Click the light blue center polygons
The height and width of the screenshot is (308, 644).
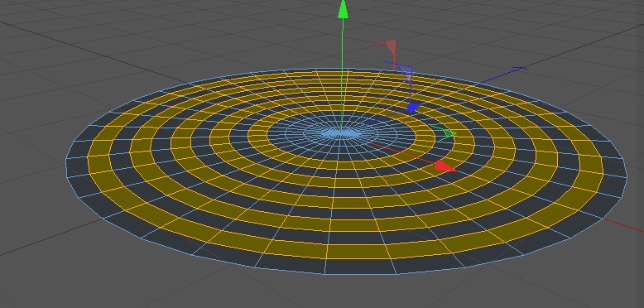coord(340,133)
